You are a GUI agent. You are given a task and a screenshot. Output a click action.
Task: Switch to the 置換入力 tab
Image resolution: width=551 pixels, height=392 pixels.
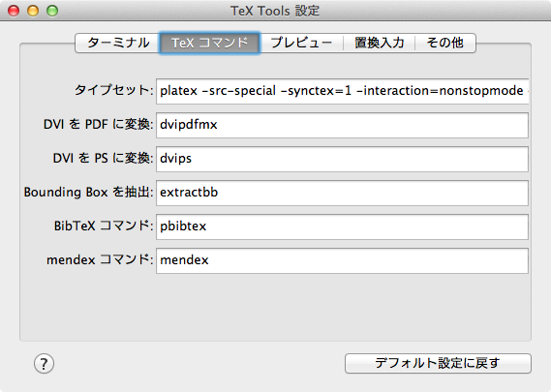coord(380,43)
